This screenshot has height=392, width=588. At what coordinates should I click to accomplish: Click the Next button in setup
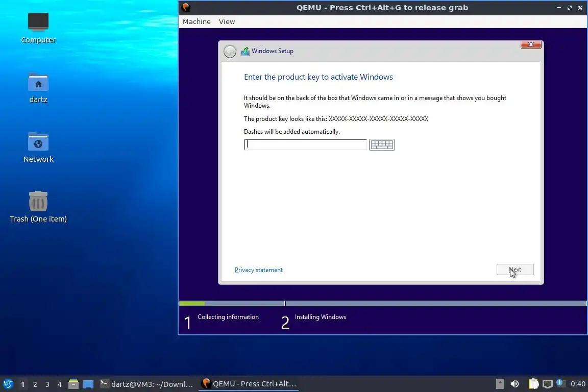[x=515, y=269]
